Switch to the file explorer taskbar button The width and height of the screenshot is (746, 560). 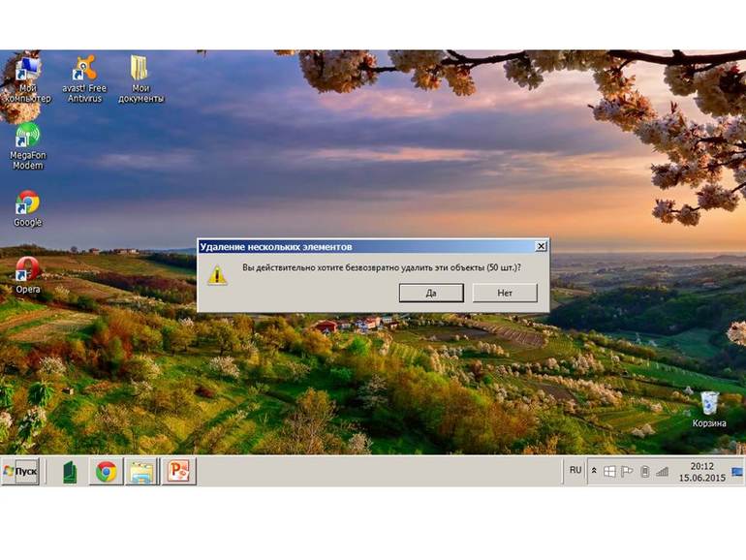141,472
